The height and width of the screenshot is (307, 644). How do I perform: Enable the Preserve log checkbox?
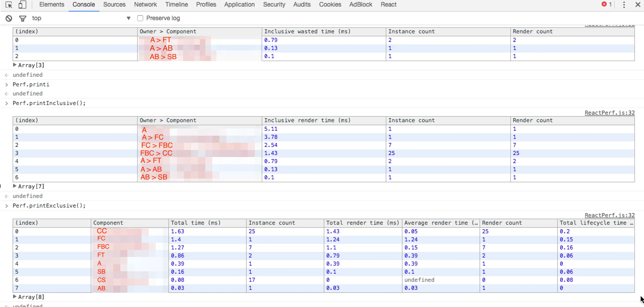(140, 18)
